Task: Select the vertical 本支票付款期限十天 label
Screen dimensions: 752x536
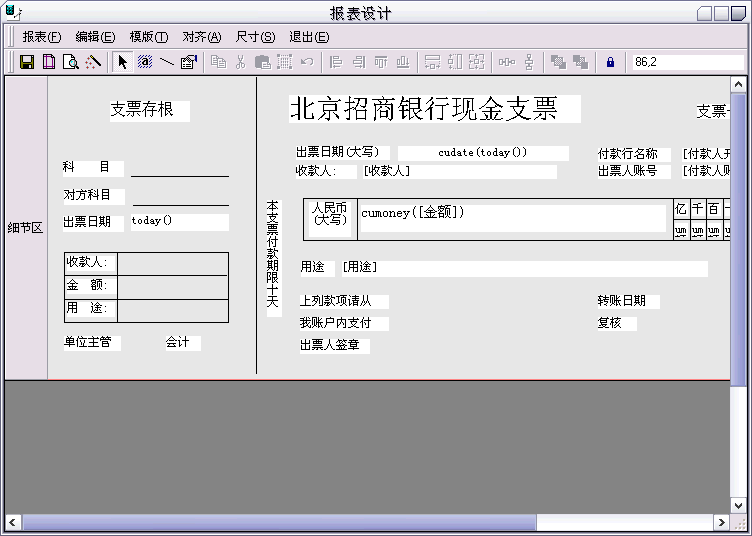Action: click(273, 258)
